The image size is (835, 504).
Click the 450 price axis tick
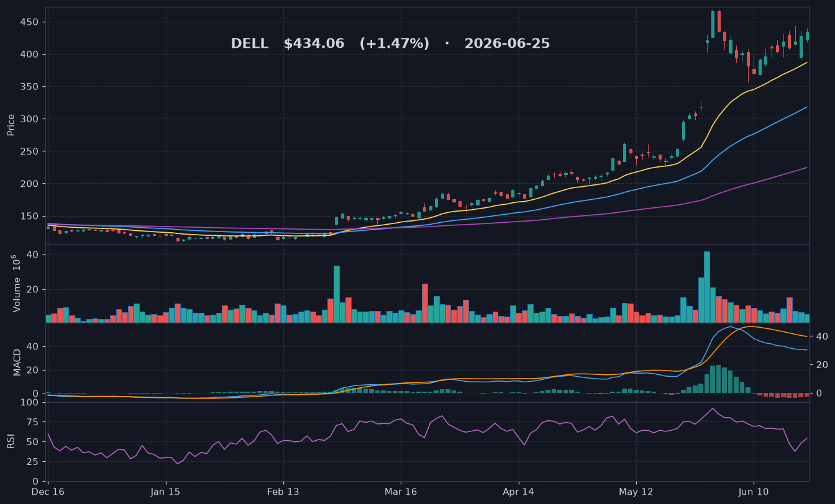coord(30,22)
